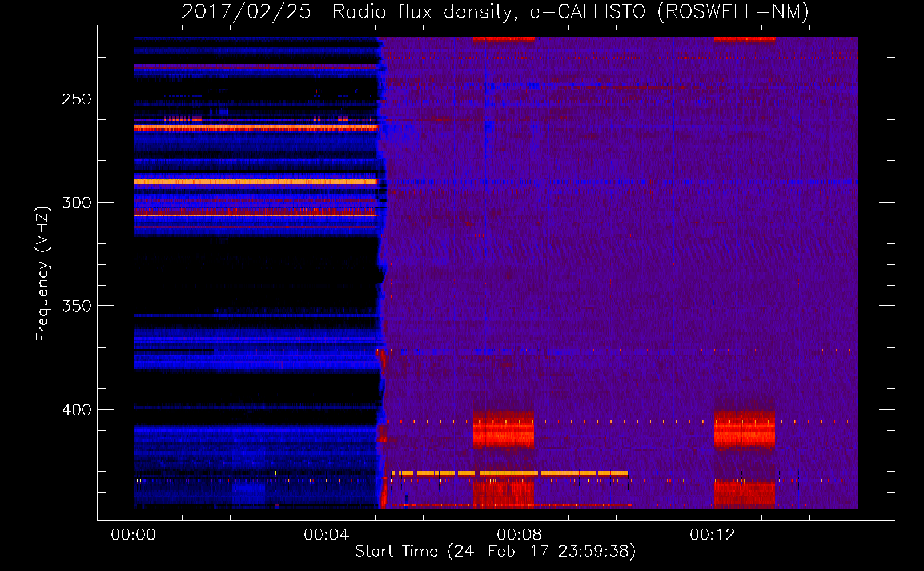
Task: Click the "Start Time (24-Feb-17 23:59:38)" label
Action: tap(495, 552)
